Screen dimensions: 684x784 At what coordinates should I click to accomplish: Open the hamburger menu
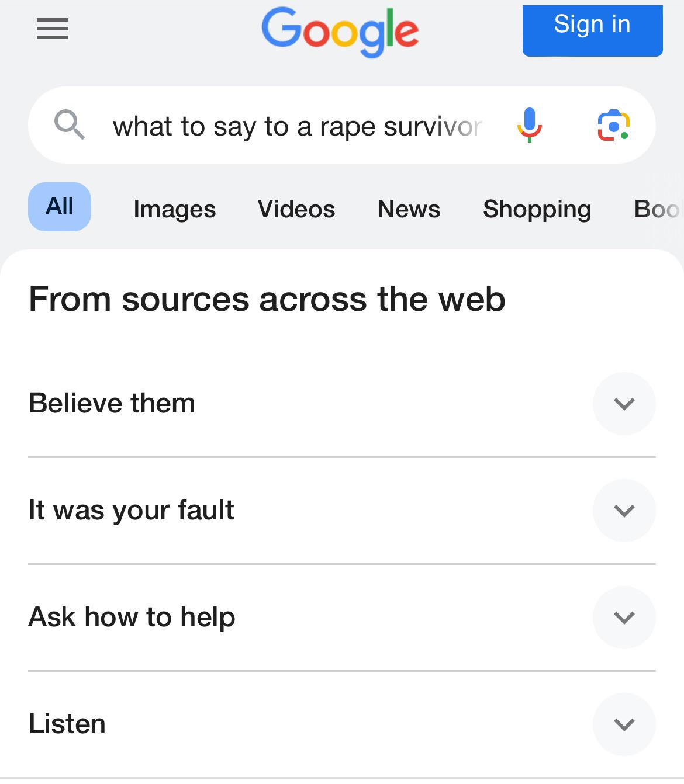pos(53,29)
